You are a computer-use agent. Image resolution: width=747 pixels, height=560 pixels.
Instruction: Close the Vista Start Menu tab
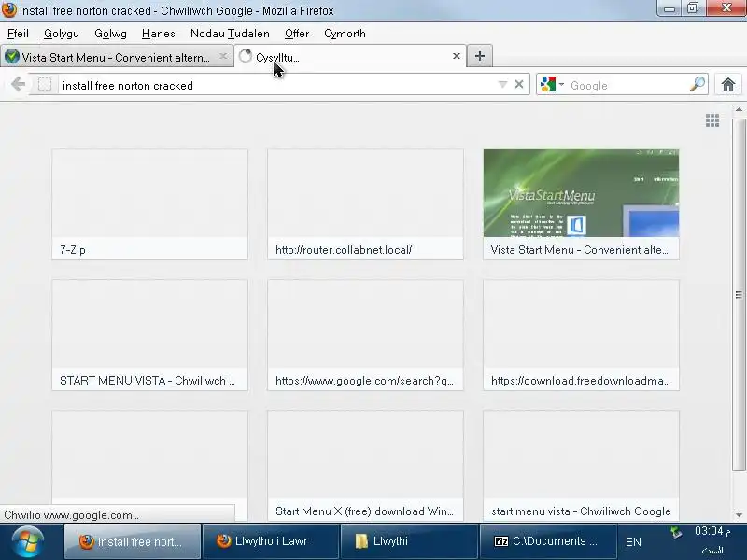point(223,56)
